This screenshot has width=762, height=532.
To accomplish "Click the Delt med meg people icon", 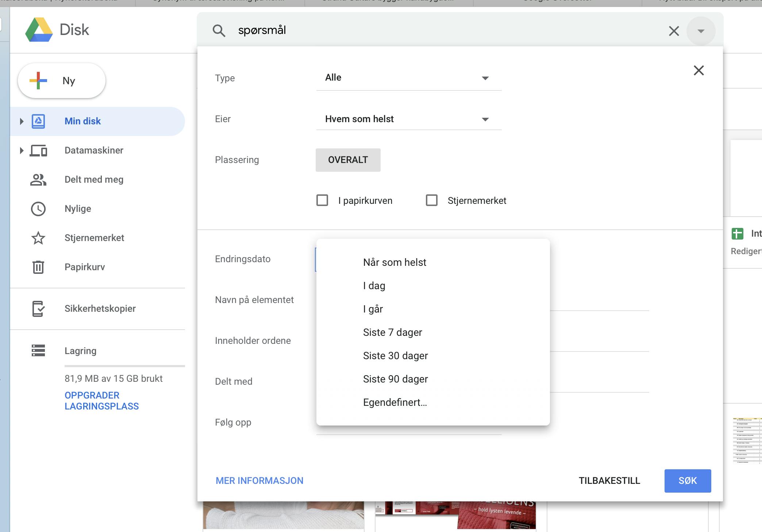I will click(38, 180).
